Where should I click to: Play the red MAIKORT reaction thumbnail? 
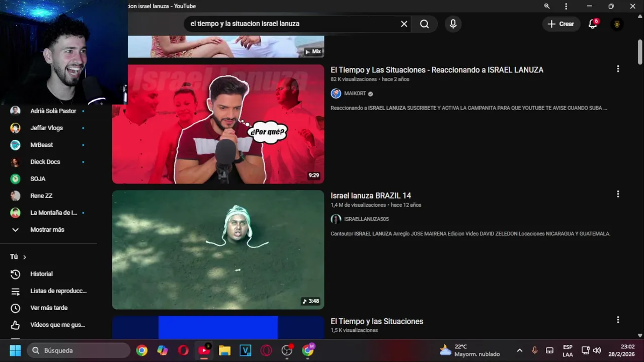[x=218, y=124]
